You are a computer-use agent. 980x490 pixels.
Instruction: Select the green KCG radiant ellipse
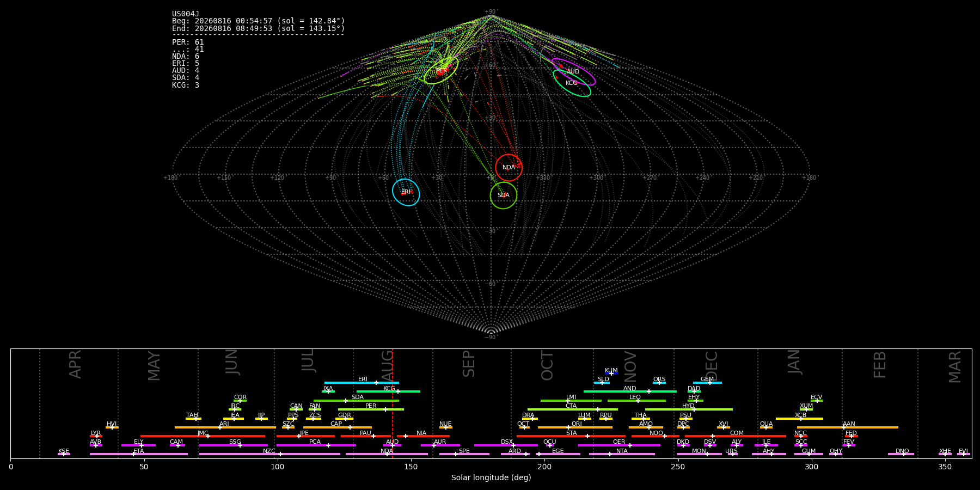(x=572, y=83)
